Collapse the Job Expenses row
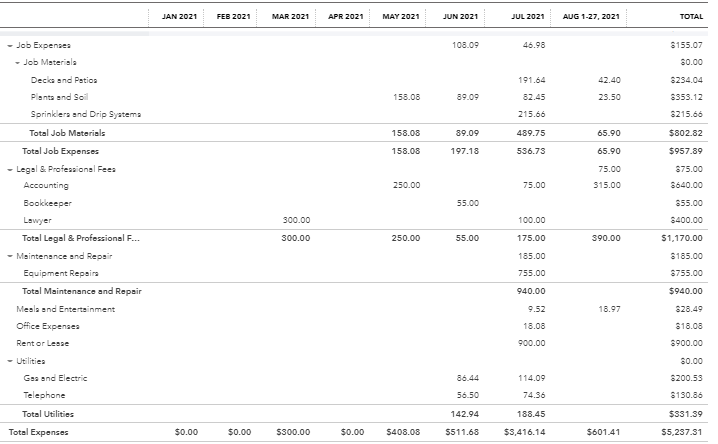 click(x=10, y=46)
